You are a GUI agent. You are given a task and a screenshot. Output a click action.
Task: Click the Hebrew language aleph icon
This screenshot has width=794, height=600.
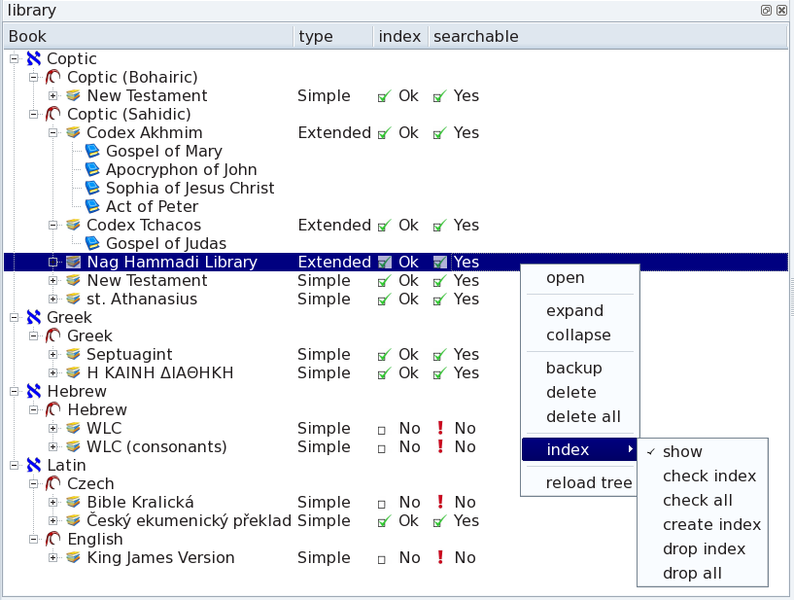[x=34, y=392]
